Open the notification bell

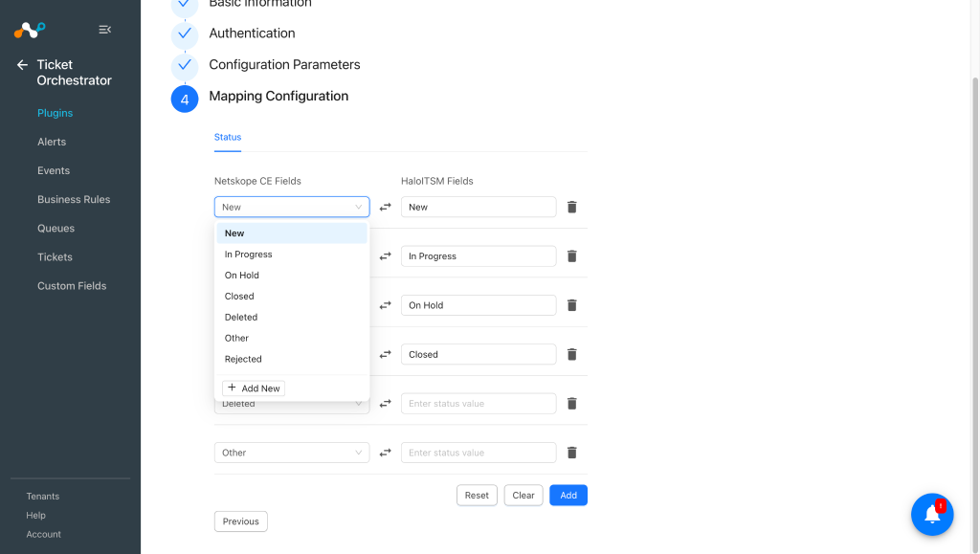932,514
